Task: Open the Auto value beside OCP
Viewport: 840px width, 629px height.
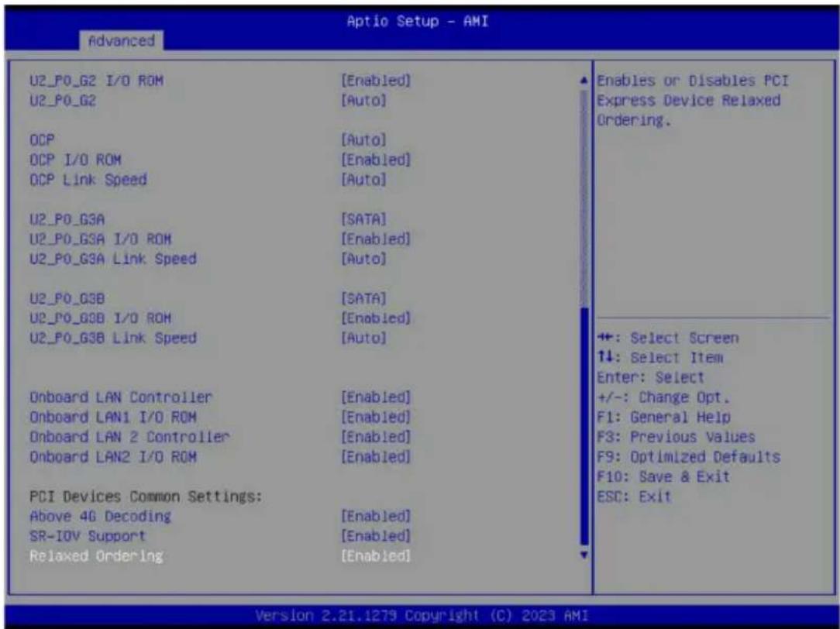Action: (x=363, y=140)
